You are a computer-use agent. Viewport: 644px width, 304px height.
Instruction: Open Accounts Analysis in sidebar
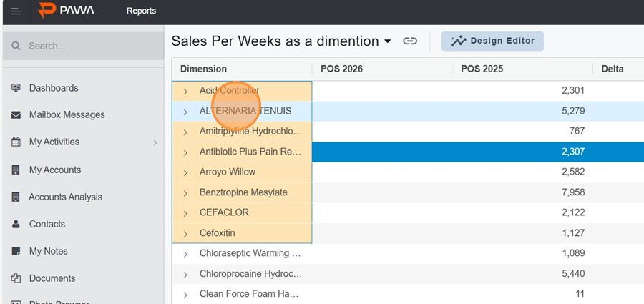pyautogui.click(x=65, y=197)
